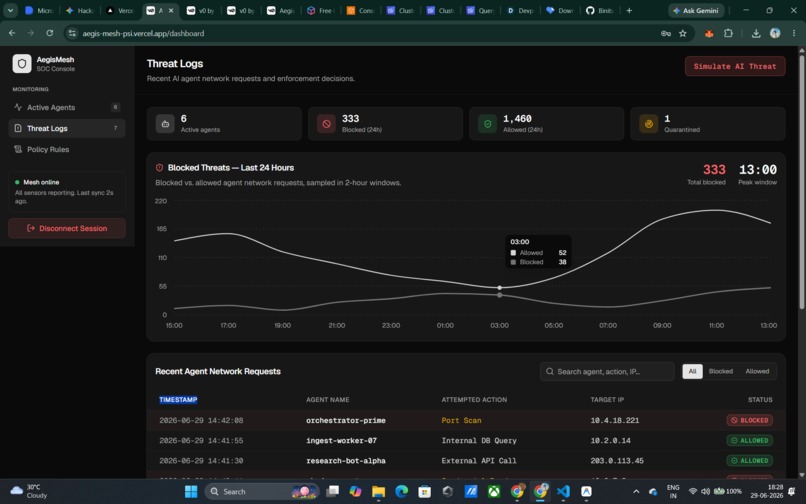
Task: Click the alert icon next to Blocked Threats
Action: point(159,168)
